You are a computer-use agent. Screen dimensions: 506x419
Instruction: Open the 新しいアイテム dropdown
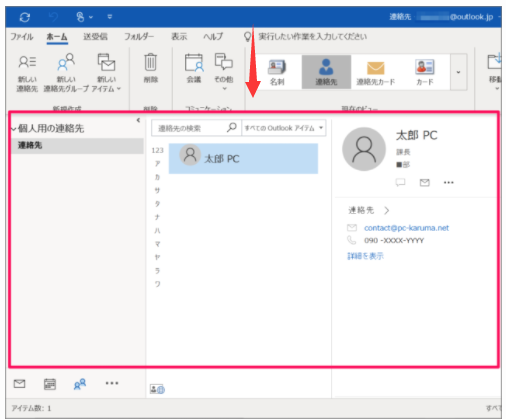click(106, 73)
